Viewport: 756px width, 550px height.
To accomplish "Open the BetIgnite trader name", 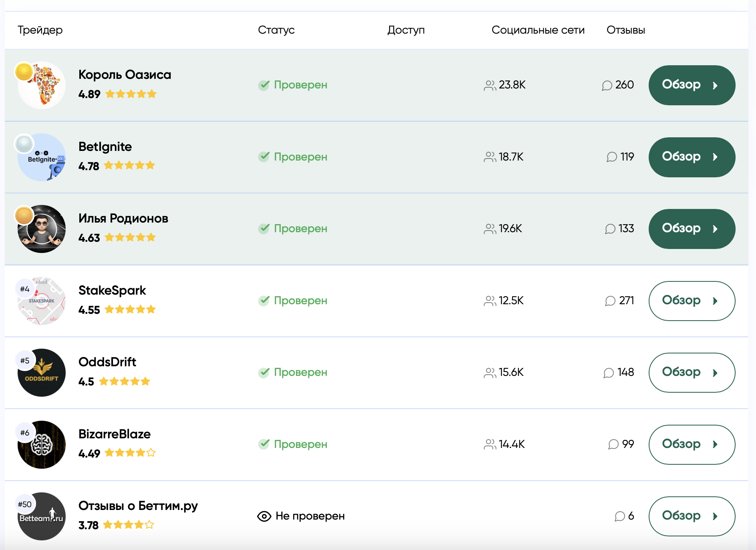I will pyautogui.click(x=105, y=147).
